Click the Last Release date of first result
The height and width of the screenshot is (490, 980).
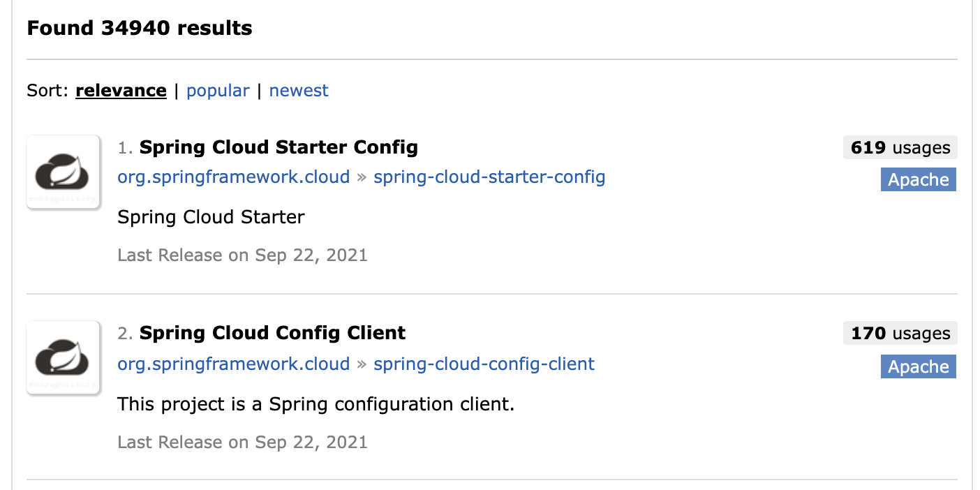point(242,255)
